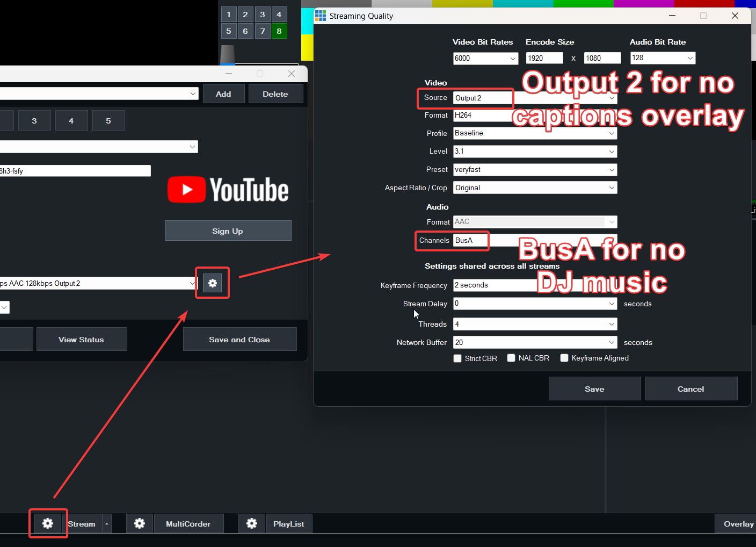
Task: Close the streaming settings window
Action: tap(292, 74)
